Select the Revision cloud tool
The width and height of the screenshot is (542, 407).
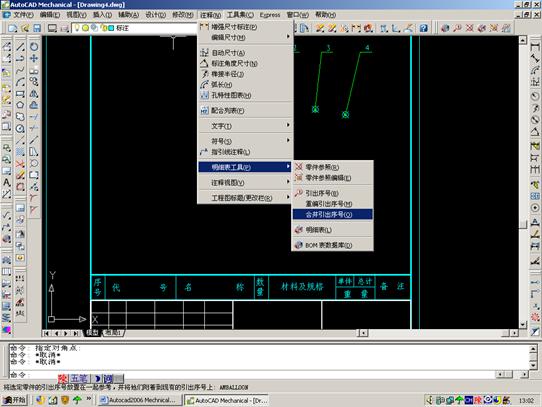20,117
